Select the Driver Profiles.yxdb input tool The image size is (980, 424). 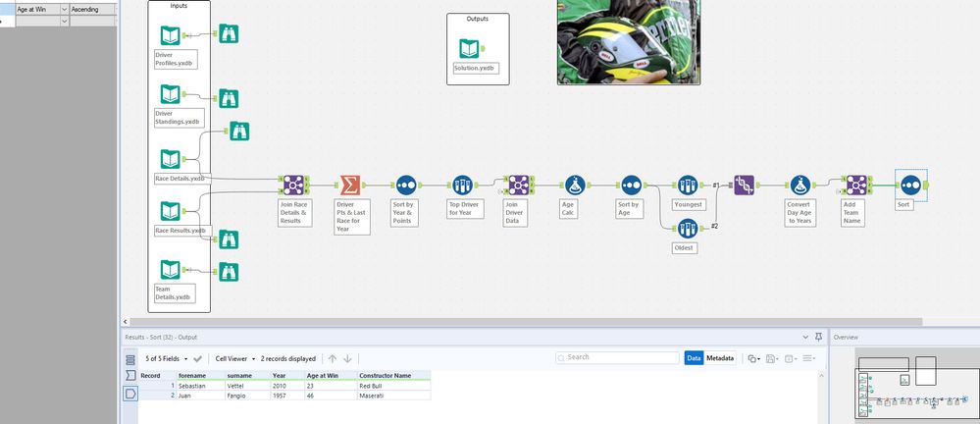170,35
